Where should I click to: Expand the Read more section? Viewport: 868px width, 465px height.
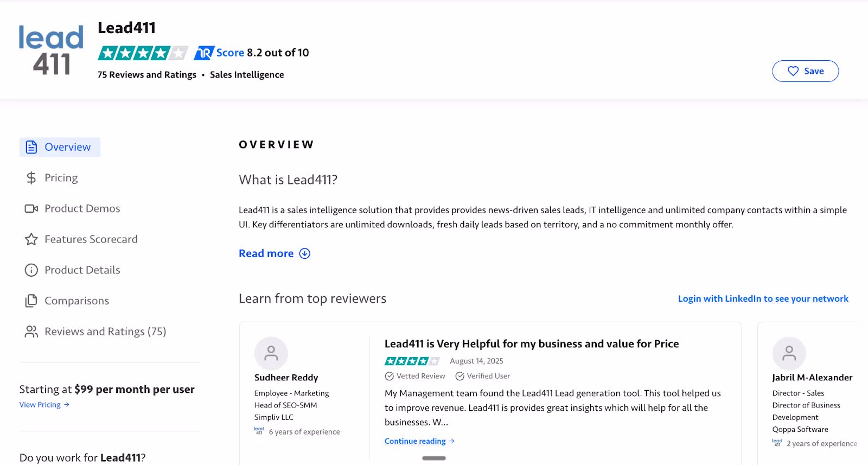pyautogui.click(x=274, y=253)
